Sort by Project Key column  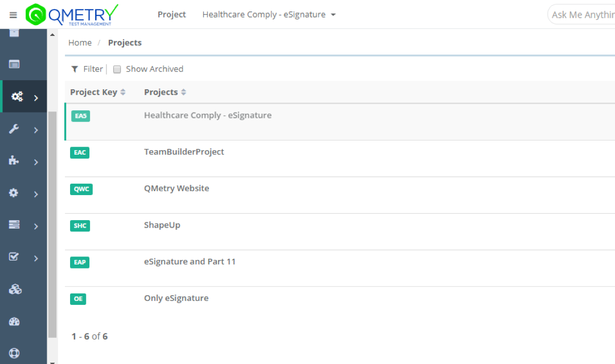(x=98, y=92)
